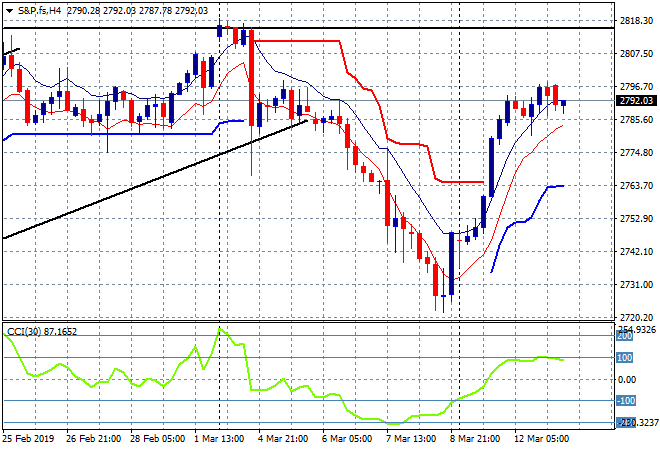Click the OHLC values 2790.28 2792.03 2787.78 2792.03
The height and width of the screenshot is (450, 660).
137,11
